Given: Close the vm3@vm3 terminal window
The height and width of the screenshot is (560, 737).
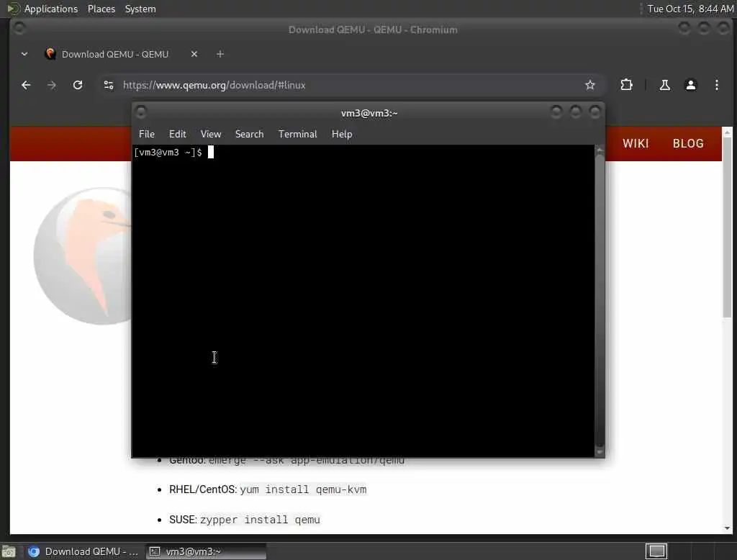Looking at the screenshot, I should [x=594, y=112].
